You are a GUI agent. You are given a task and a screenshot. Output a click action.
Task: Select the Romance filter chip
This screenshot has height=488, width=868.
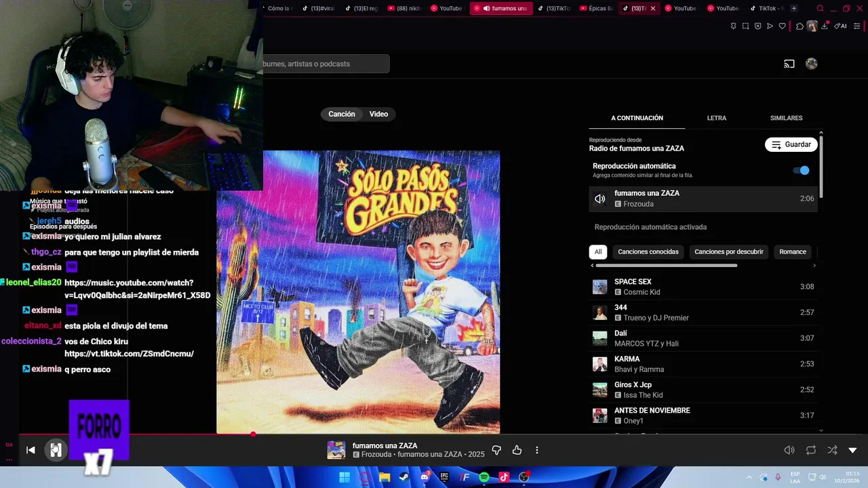pos(793,251)
